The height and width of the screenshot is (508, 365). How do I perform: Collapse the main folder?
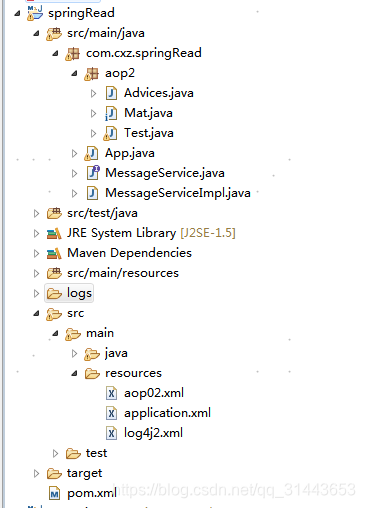tap(55, 334)
